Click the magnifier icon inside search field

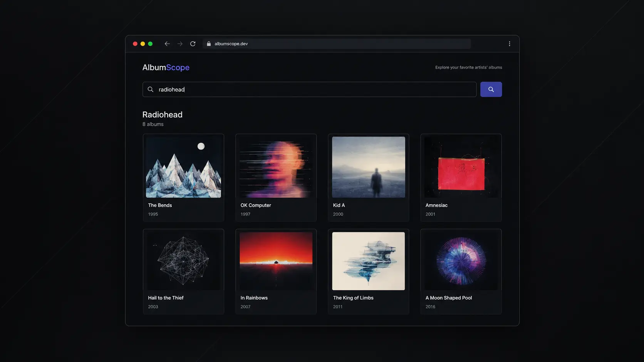[151, 89]
